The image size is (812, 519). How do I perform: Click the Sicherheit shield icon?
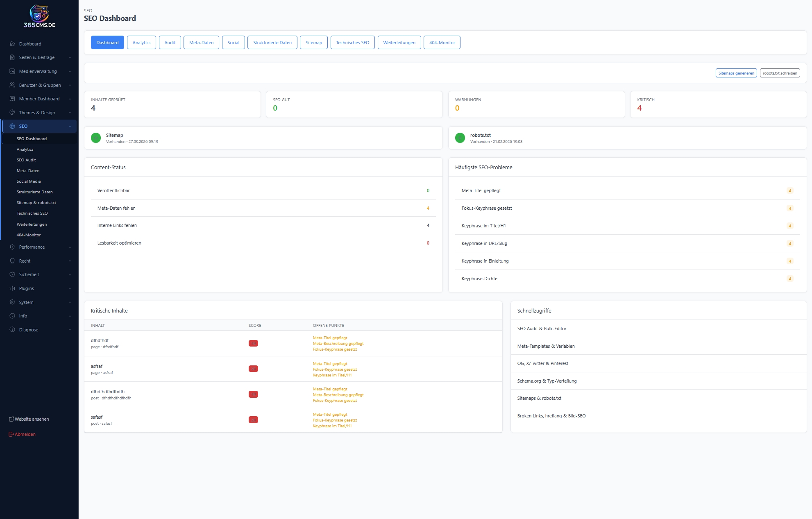12,274
